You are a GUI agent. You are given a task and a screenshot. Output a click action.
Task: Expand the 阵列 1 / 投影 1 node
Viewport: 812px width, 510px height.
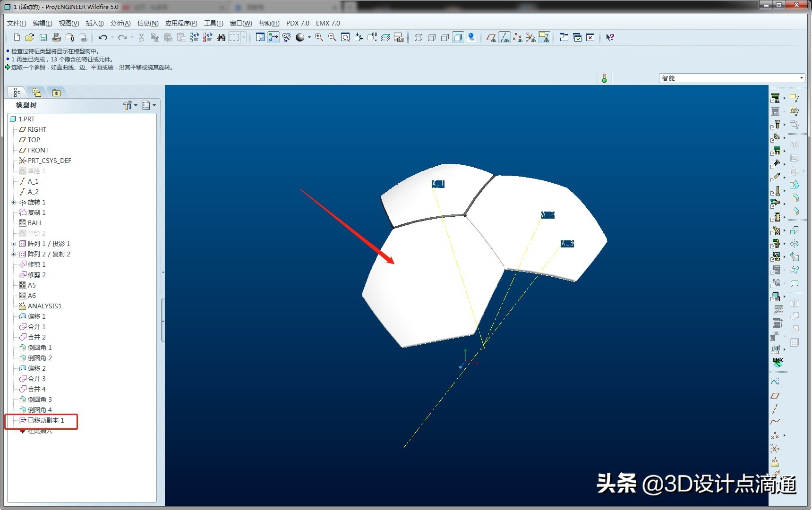pyautogui.click(x=14, y=244)
